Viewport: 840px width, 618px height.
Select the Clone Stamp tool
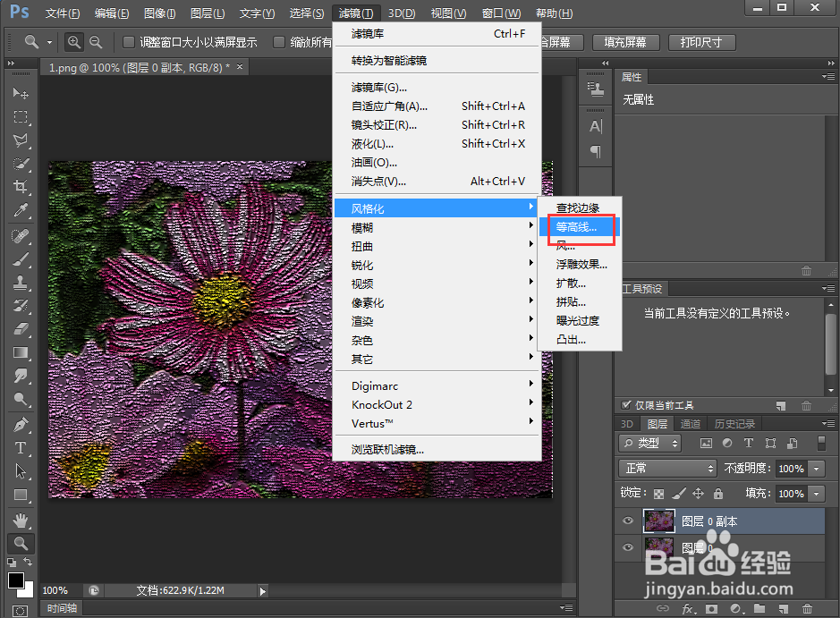tap(21, 283)
